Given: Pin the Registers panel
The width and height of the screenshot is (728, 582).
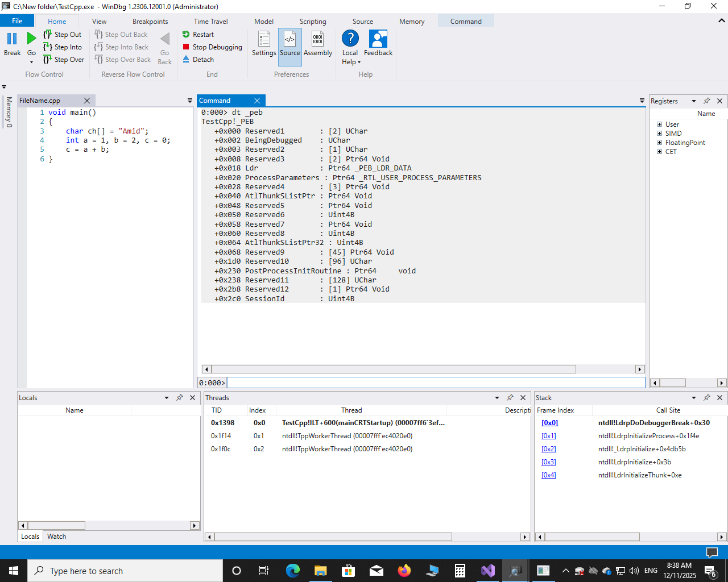Looking at the screenshot, I should click(706, 101).
